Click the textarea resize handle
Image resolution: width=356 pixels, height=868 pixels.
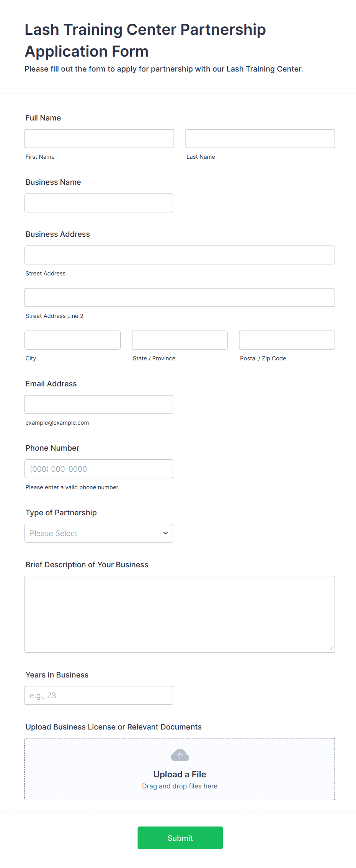coord(331,649)
